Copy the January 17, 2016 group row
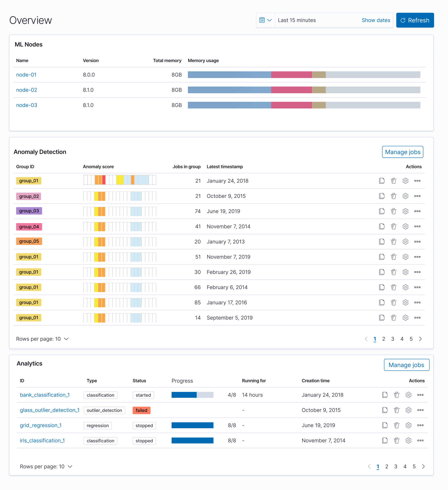 point(382,303)
